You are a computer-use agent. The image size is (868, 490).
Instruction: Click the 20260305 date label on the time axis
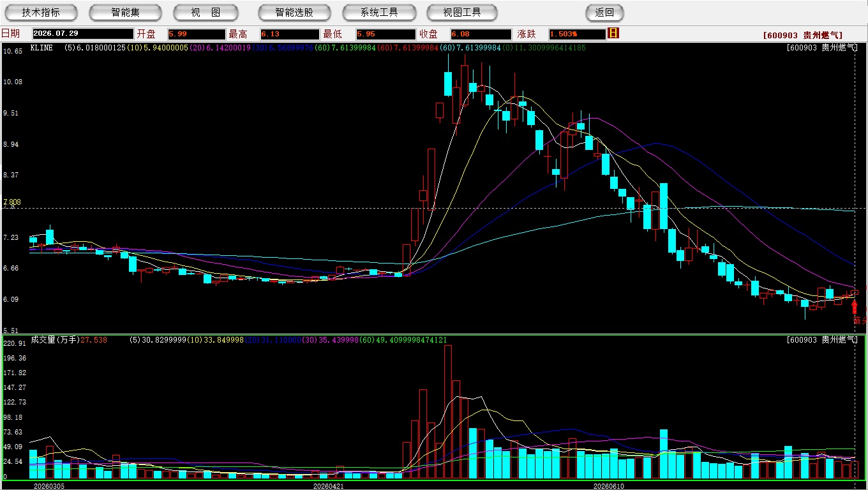tap(49, 486)
